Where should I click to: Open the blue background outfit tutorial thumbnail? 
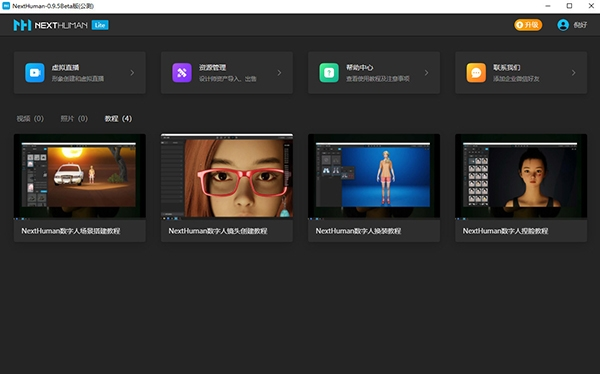tap(374, 176)
